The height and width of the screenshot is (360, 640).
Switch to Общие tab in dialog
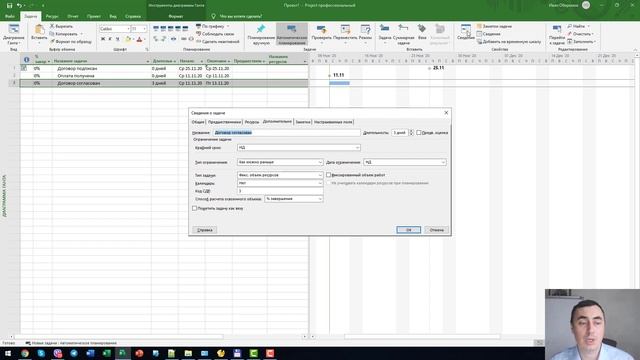198,122
